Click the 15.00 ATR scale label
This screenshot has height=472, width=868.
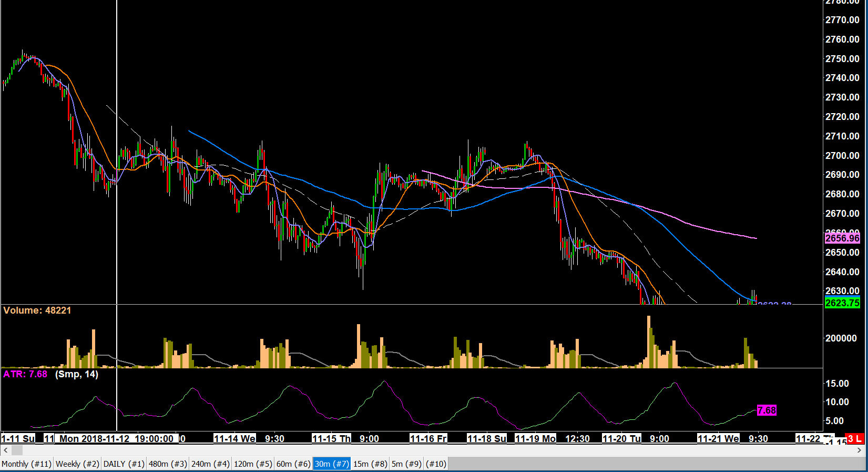837,383
